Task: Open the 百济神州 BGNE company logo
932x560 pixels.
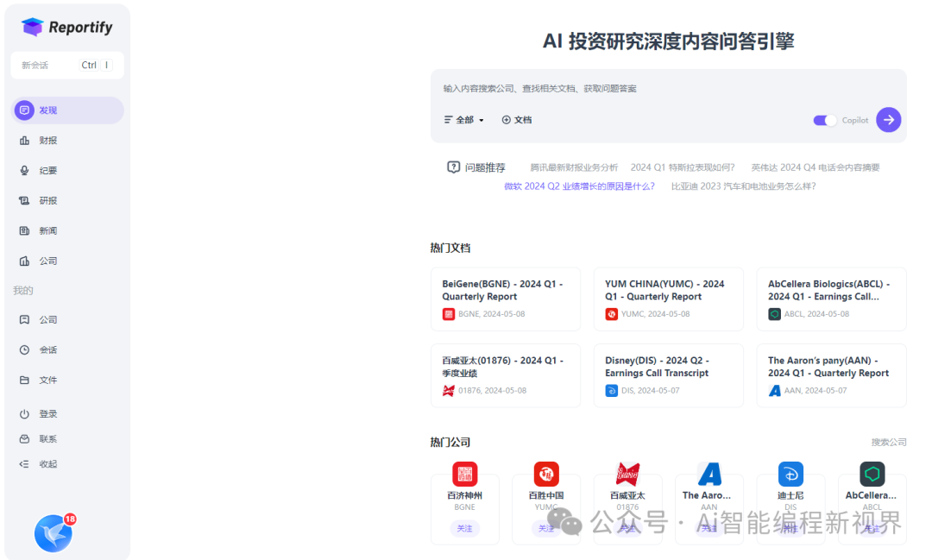Action: (465, 475)
